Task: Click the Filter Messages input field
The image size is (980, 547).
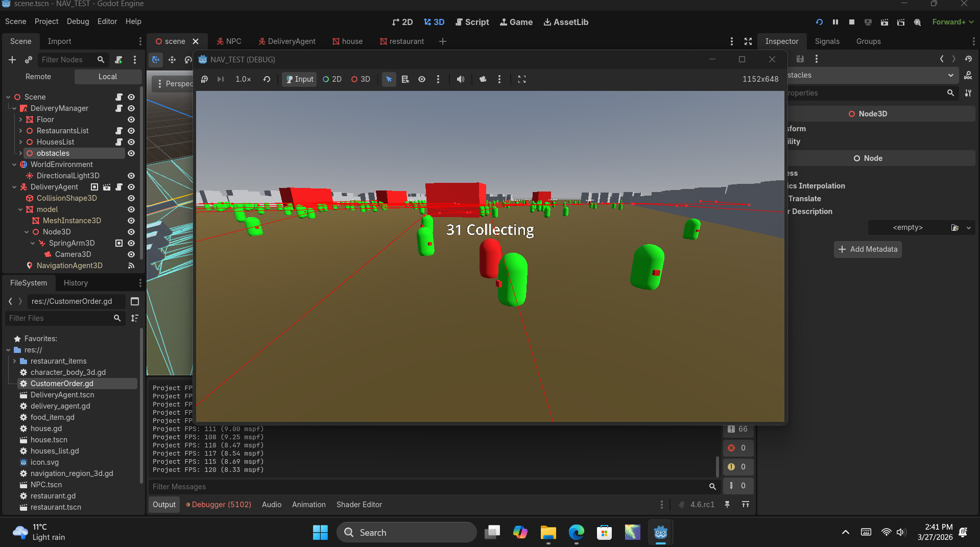Action: 429,487
